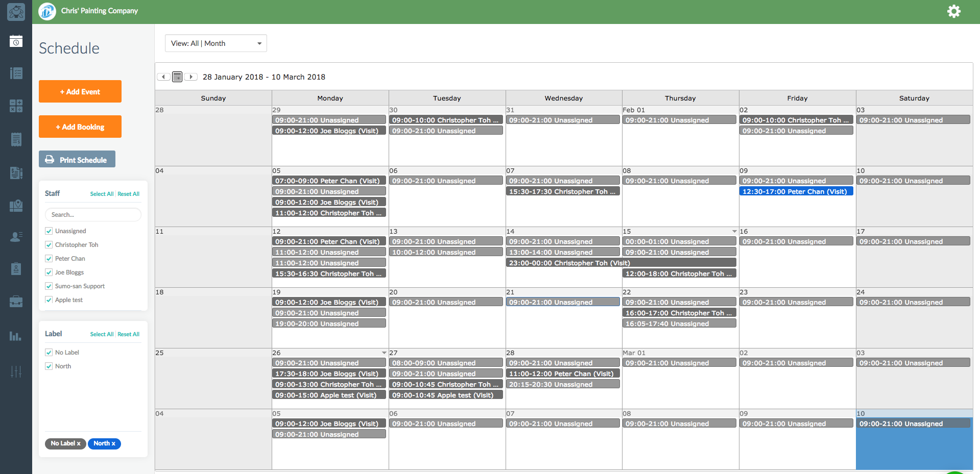Open 15:30-16:30 Christopher Toh event
980x474 pixels.
(x=329, y=273)
